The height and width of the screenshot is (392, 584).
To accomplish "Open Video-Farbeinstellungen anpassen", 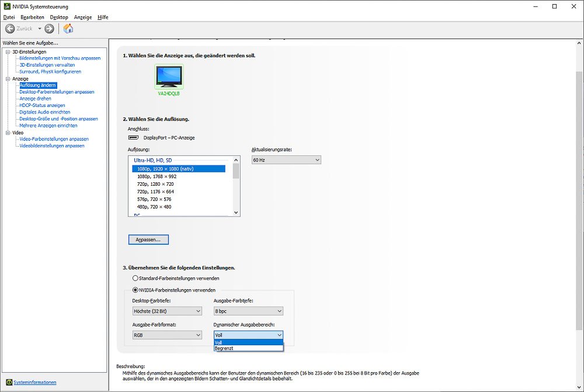I will 54,139.
